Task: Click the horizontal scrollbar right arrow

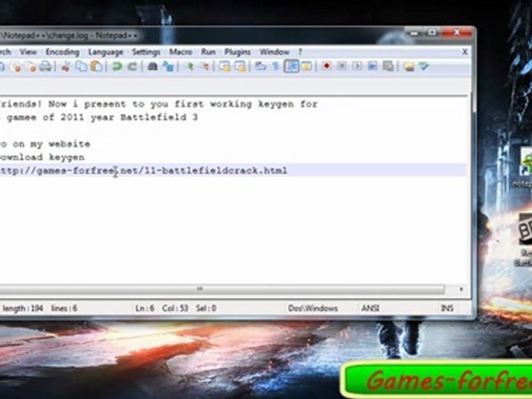Action: [x=461, y=289]
